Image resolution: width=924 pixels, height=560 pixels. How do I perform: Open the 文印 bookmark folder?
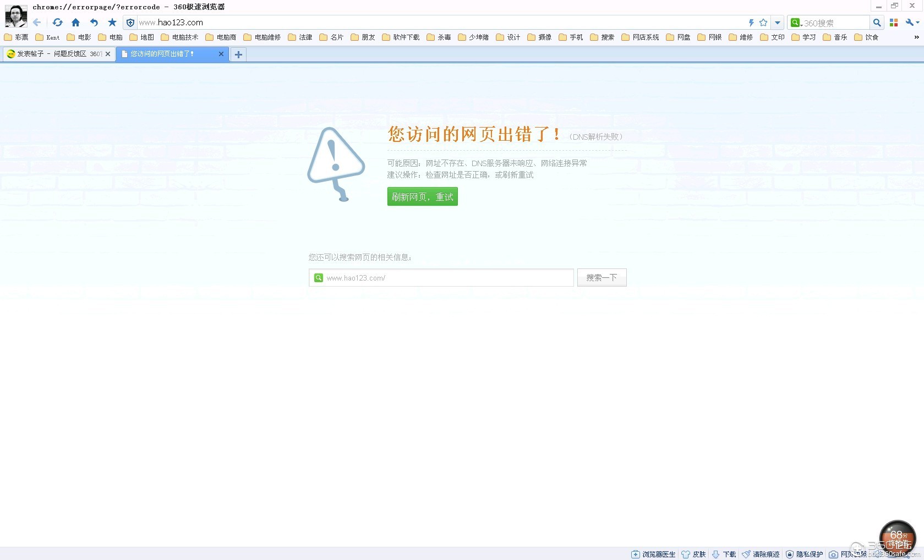[772, 37]
